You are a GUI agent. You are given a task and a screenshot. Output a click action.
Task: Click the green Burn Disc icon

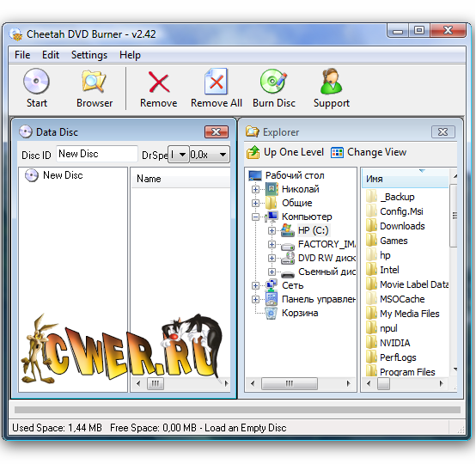273,81
